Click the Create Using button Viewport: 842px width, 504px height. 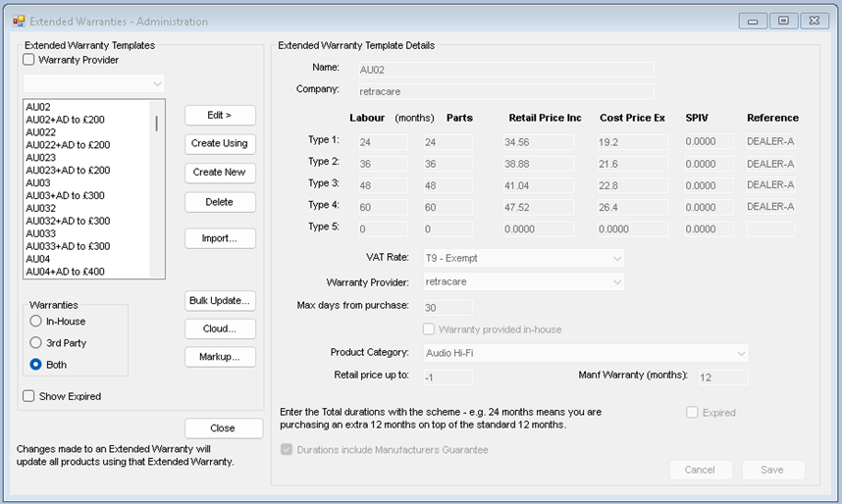pyautogui.click(x=220, y=144)
